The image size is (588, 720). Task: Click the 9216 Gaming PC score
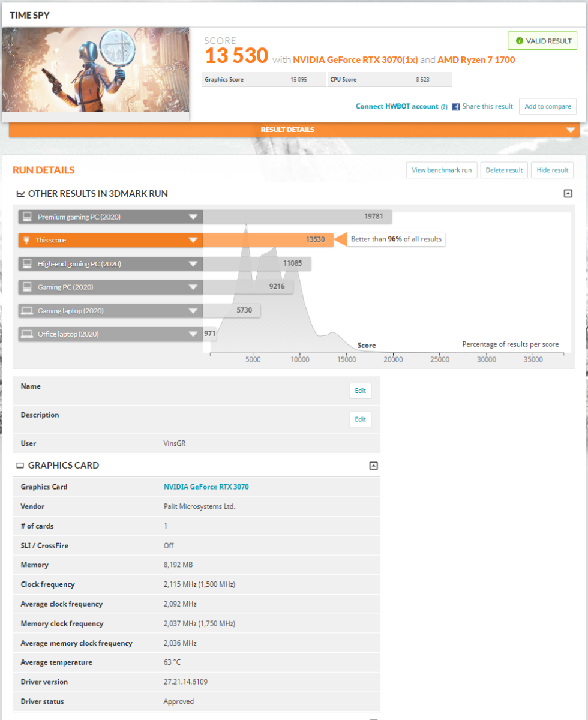277,287
